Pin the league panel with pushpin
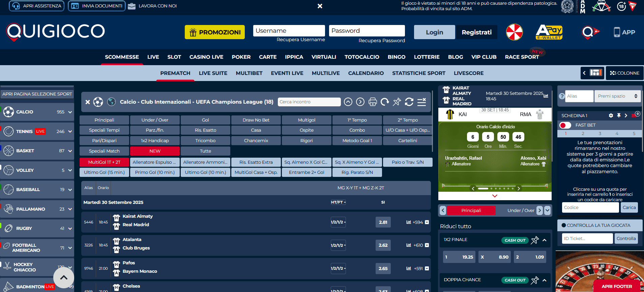The height and width of the screenshot is (292, 644). [x=397, y=102]
